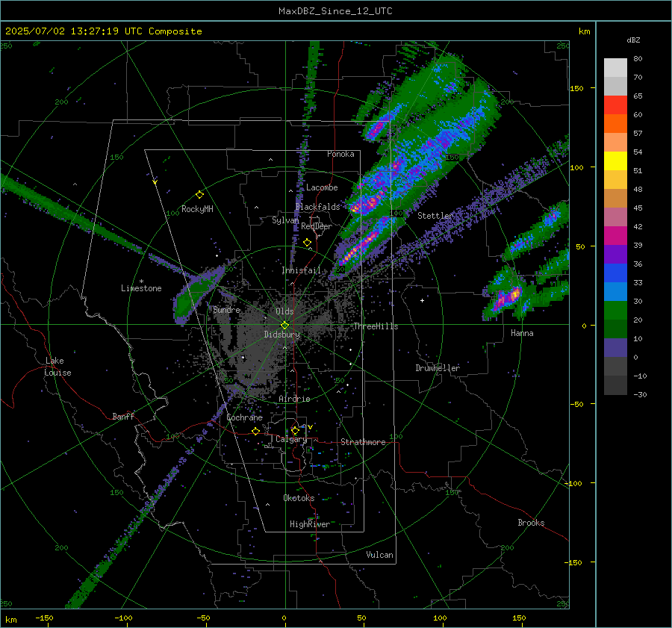
Task: Click the Sundre city label
Action: 227,309
